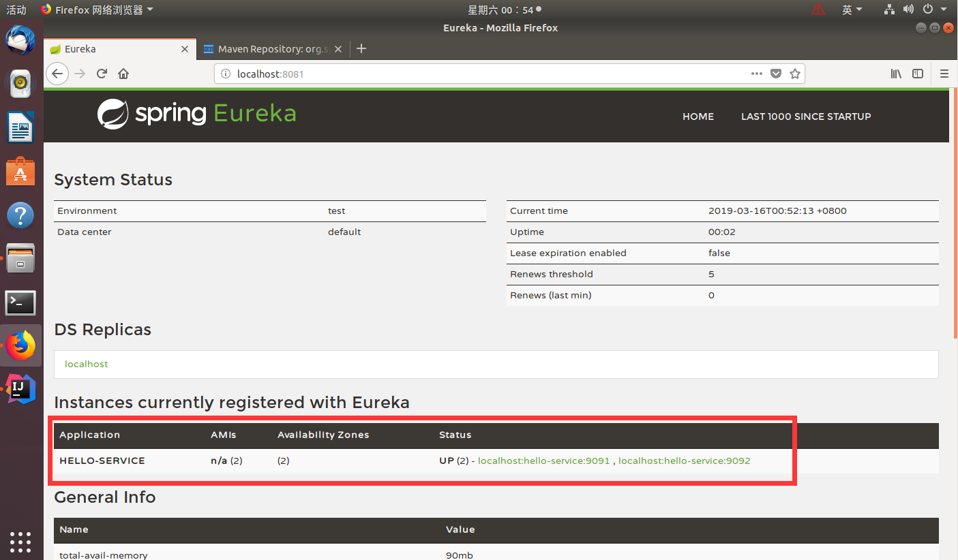Open the Firefox library icon
Viewport: 958px width, 560px height.
(x=896, y=74)
